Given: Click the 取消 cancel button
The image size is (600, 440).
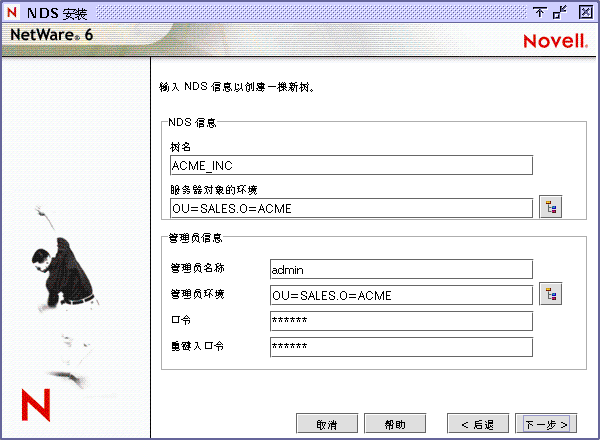Looking at the screenshot, I should [x=327, y=424].
